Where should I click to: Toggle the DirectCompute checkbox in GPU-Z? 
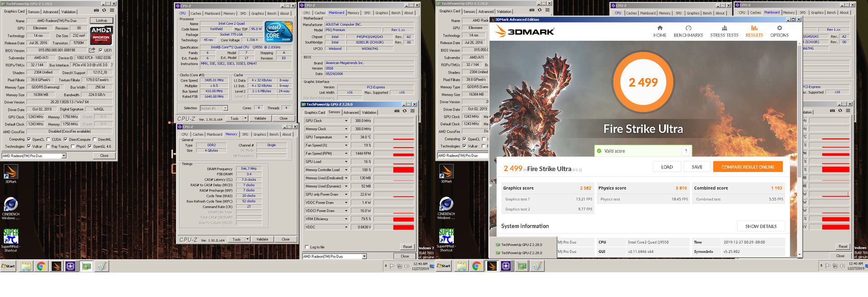[x=66, y=139]
